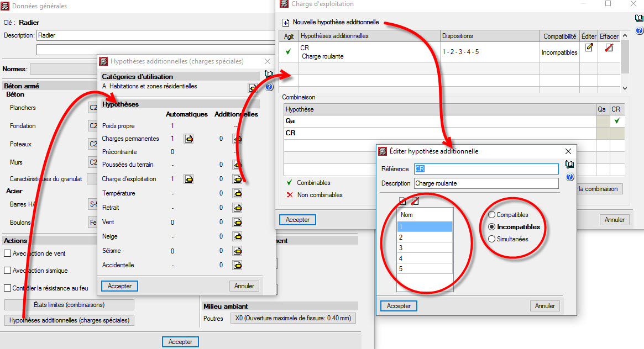Click the Nouvelle hypothèse additionnelle plus icon

286,23
